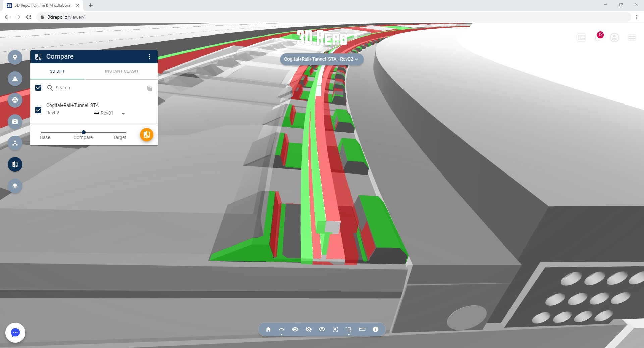Open the Groups panel from sidebar
The height and width of the screenshot is (348, 644).
pos(15,100)
